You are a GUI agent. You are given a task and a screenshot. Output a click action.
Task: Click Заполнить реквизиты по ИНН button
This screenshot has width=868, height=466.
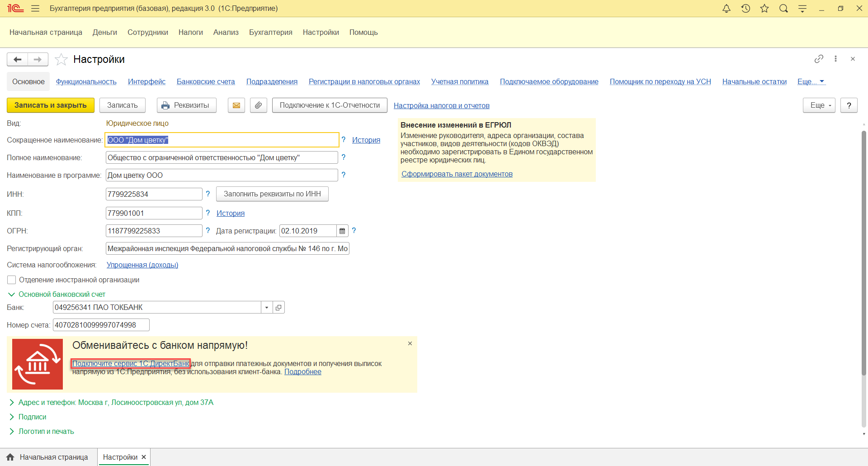pos(273,194)
